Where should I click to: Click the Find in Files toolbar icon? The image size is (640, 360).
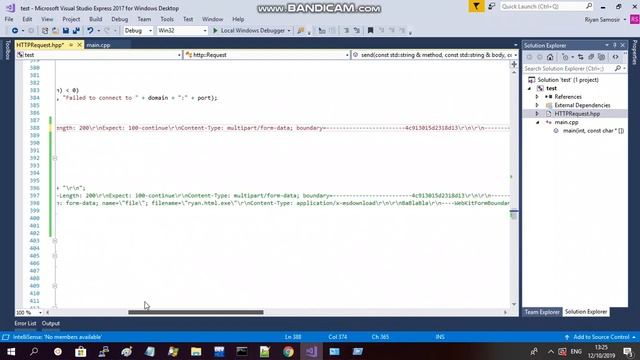point(301,31)
